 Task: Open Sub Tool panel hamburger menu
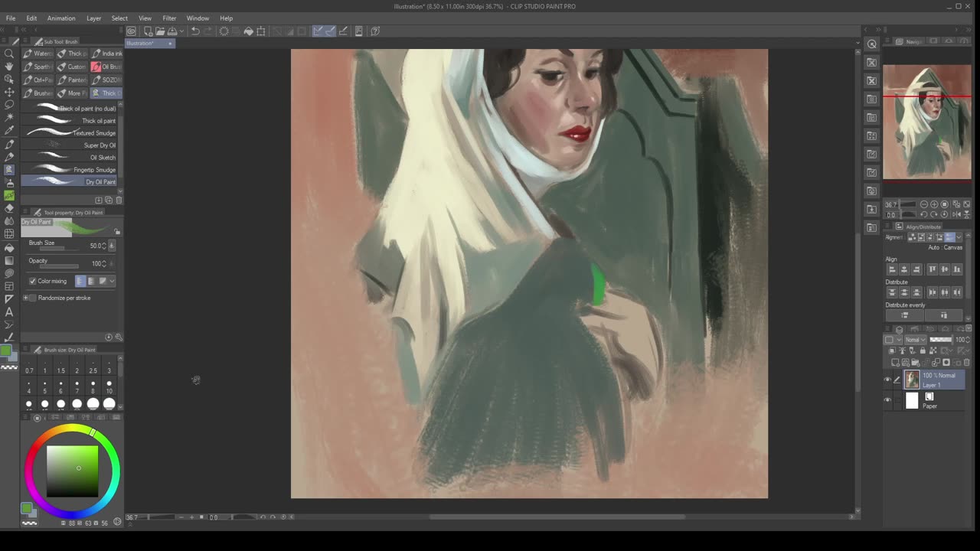pos(25,41)
